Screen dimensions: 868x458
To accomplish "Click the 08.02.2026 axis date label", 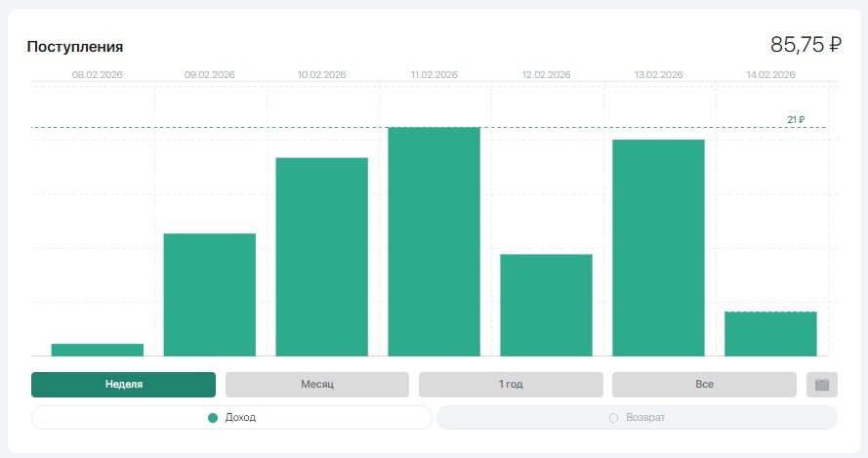I will [x=98, y=75].
